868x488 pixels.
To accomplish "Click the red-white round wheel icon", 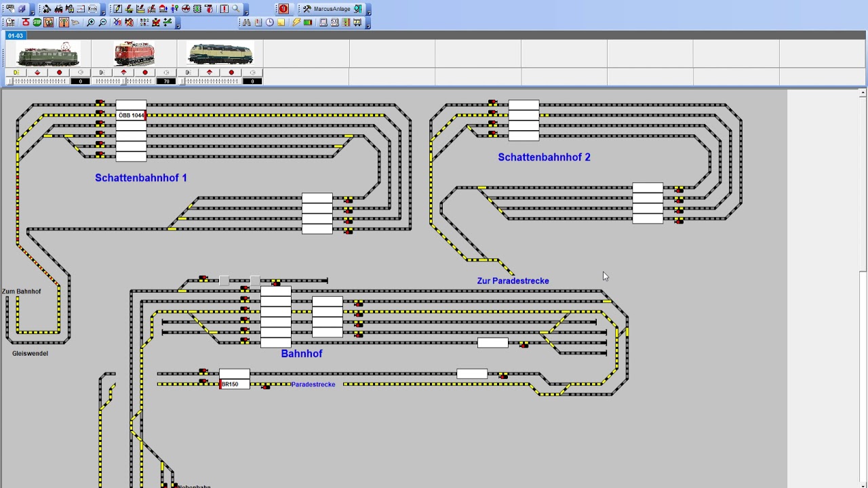I will 186,9.
